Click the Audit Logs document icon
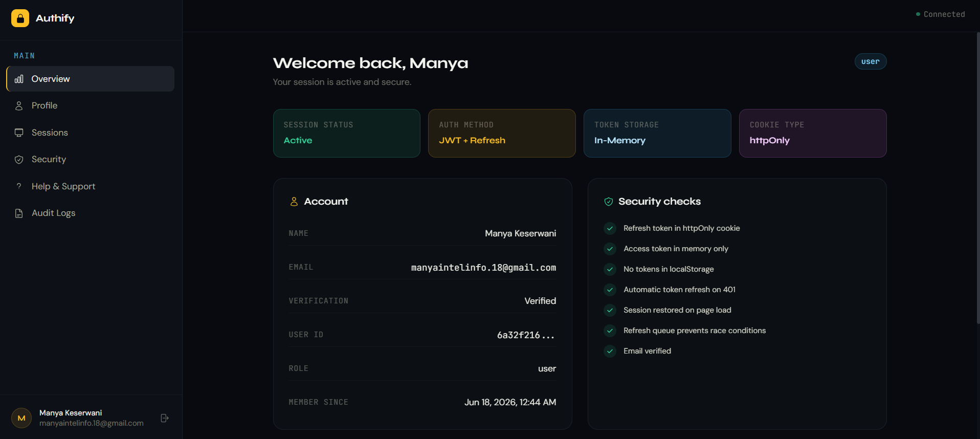This screenshot has width=980, height=439. tap(19, 213)
